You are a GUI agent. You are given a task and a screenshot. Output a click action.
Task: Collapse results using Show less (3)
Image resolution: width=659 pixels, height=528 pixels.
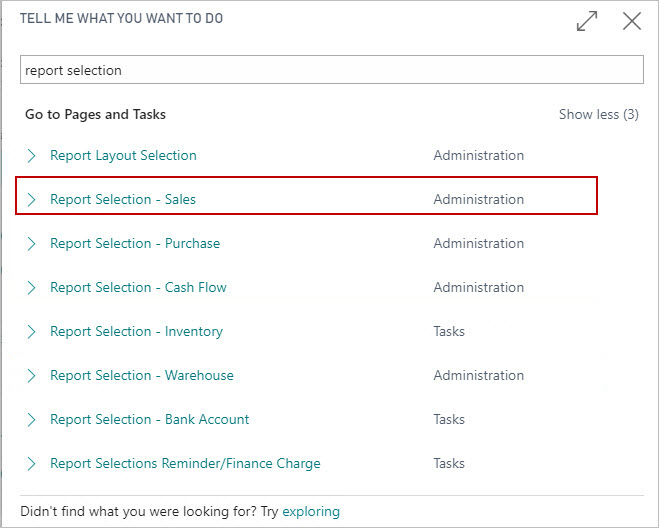pos(598,114)
